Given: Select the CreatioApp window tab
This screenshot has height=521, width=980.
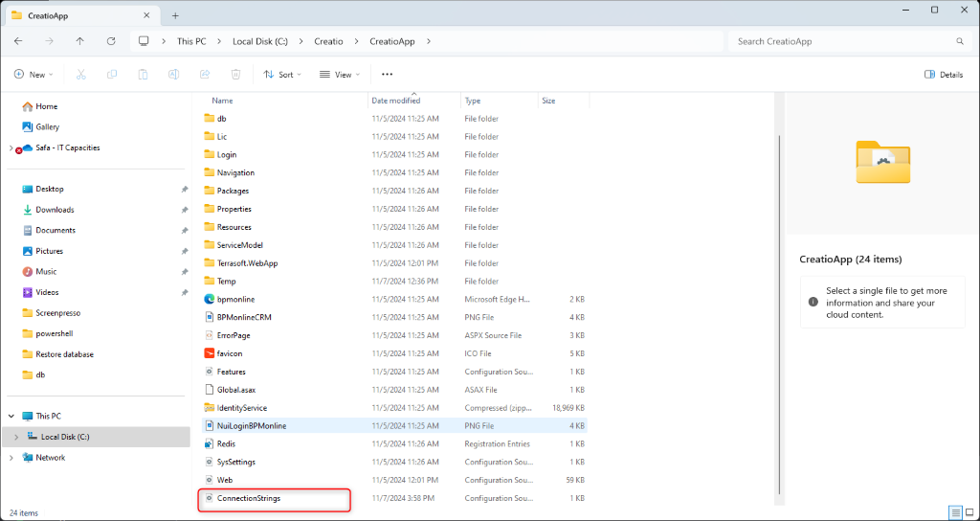Looking at the screenshot, I should (80, 15).
